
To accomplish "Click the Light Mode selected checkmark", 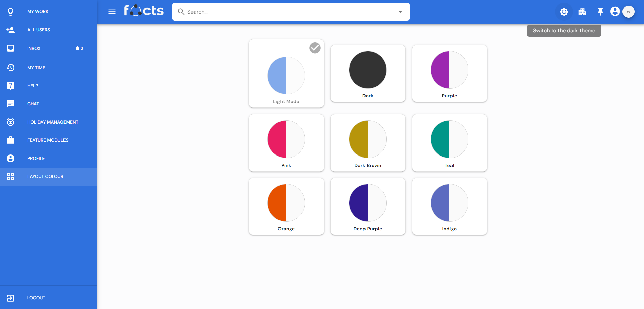I will coord(315,48).
